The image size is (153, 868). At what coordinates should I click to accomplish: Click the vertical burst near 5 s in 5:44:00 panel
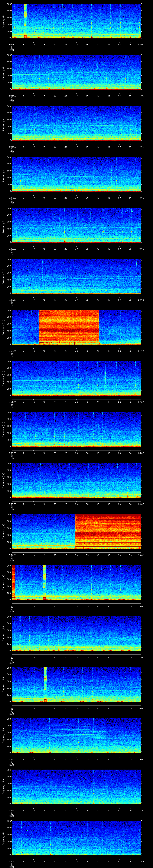tap(25, 21)
